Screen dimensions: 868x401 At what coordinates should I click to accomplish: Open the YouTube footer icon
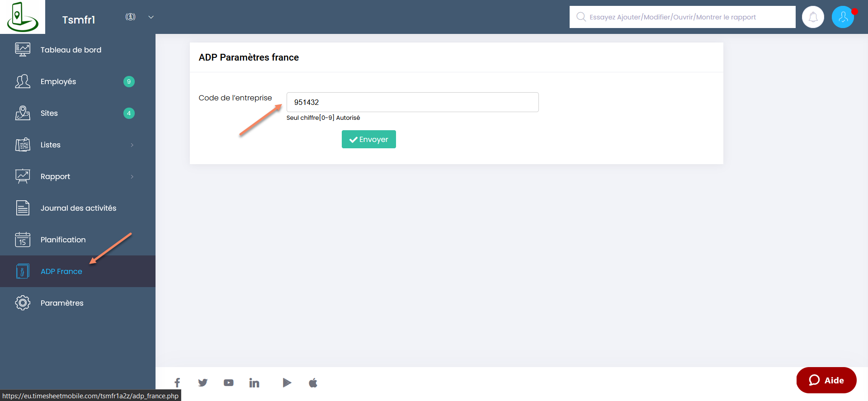pyautogui.click(x=228, y=383)
